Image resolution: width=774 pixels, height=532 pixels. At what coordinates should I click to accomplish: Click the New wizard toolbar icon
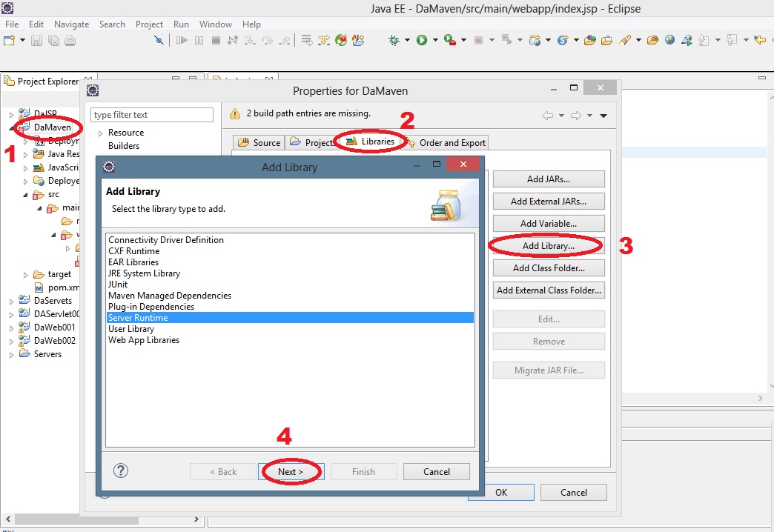click(x=9, y=40)
